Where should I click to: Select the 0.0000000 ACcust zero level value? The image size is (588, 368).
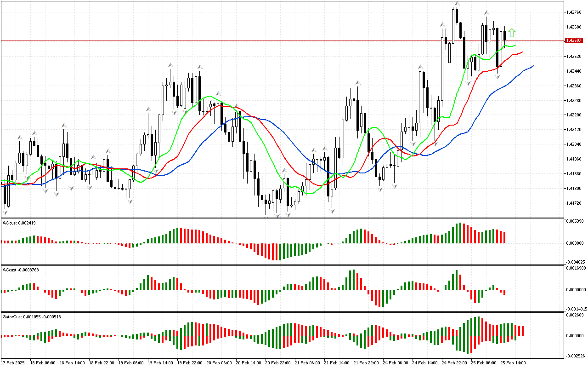[x=577, y=290]
